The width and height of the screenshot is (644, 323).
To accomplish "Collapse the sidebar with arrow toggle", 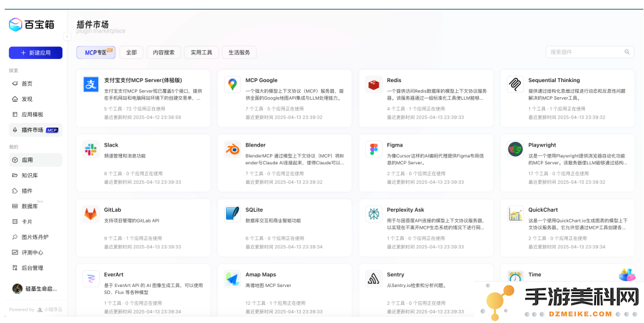I will click(x=67, y=37).
